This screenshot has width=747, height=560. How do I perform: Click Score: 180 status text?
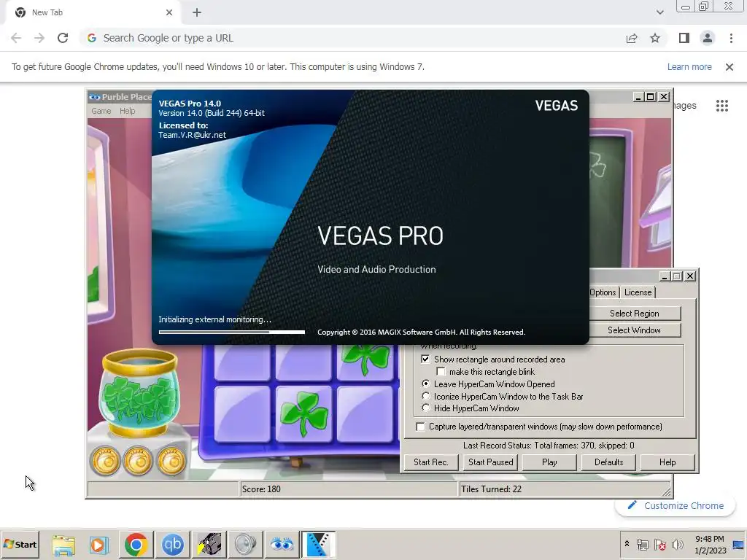click(x=261, y=489)
